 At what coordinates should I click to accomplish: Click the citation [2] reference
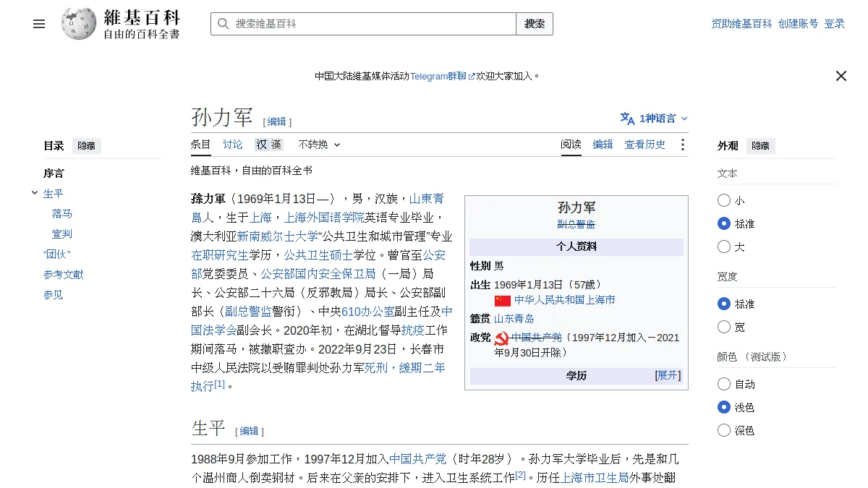pyautogui.click(x=521, y=475)
